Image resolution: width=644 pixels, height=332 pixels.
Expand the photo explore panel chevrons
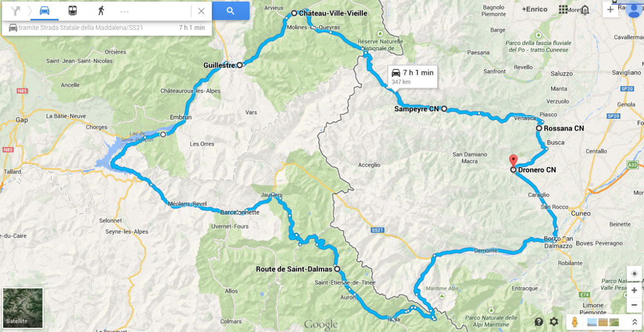634,322
